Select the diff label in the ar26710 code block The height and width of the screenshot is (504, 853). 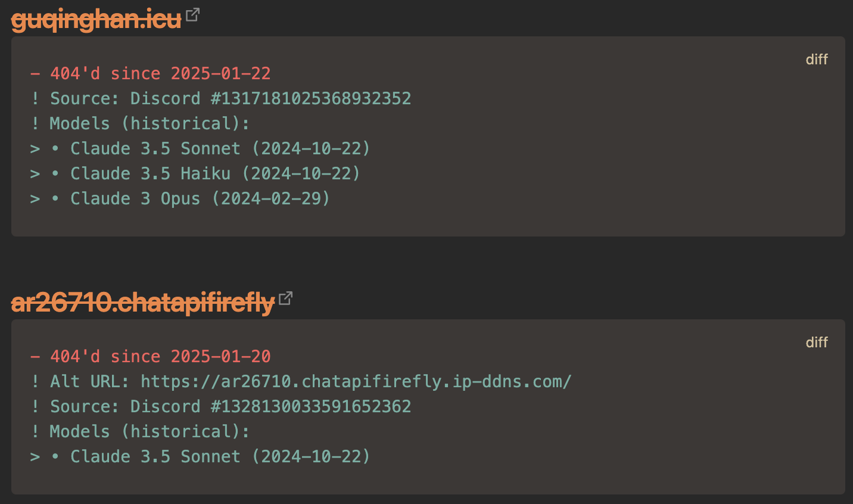click(x=817, y=342)
